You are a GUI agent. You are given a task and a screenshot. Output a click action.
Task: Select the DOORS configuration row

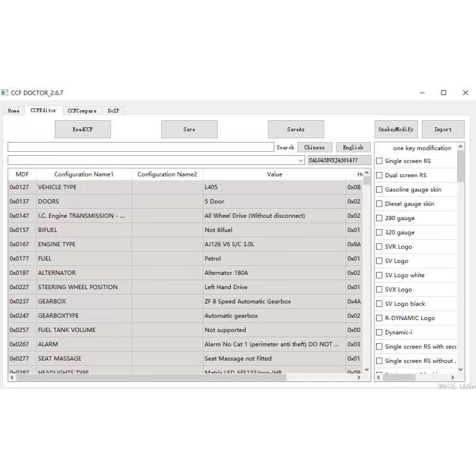click(x=185, y=201)
